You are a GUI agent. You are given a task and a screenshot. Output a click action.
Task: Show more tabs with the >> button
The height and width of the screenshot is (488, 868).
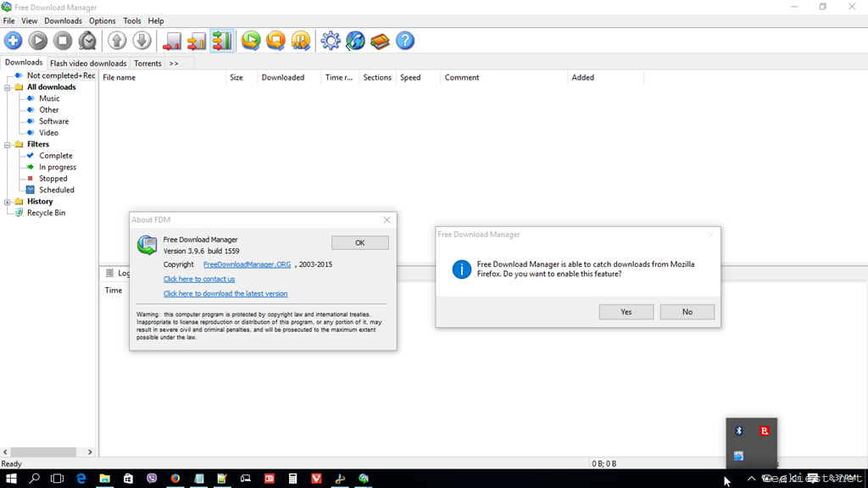(174, 64)
